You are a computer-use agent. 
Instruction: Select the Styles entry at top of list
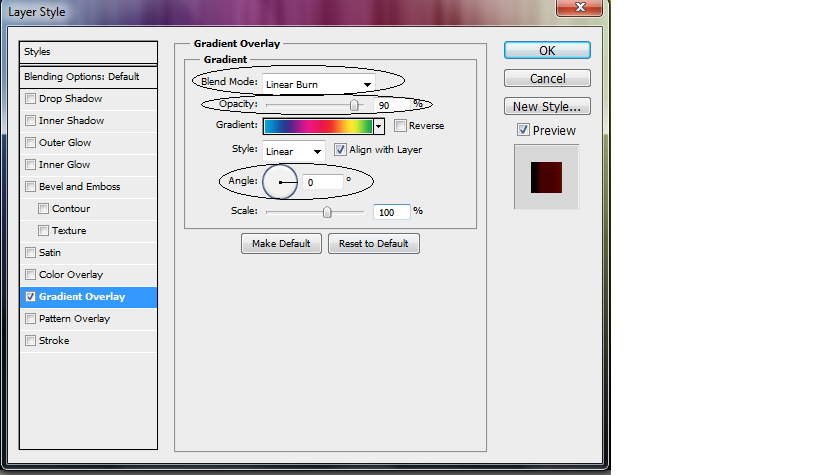click(x=89, y=52)
